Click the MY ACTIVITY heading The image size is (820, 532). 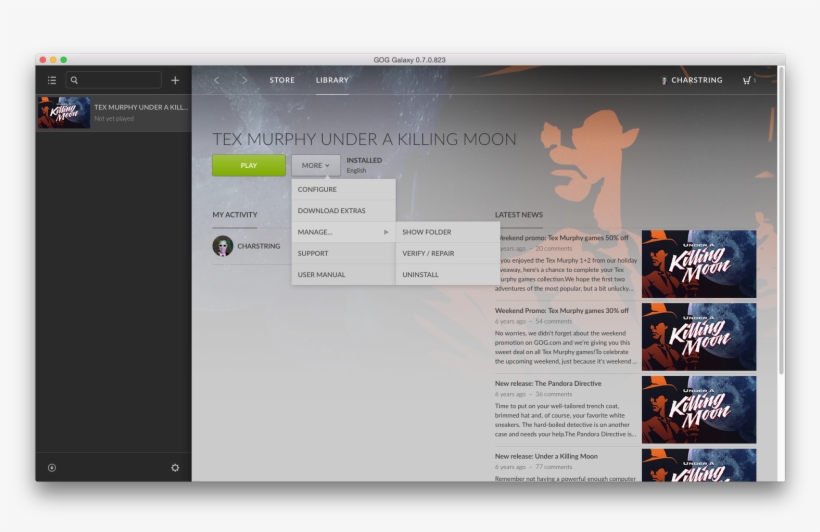pos(235,215)
